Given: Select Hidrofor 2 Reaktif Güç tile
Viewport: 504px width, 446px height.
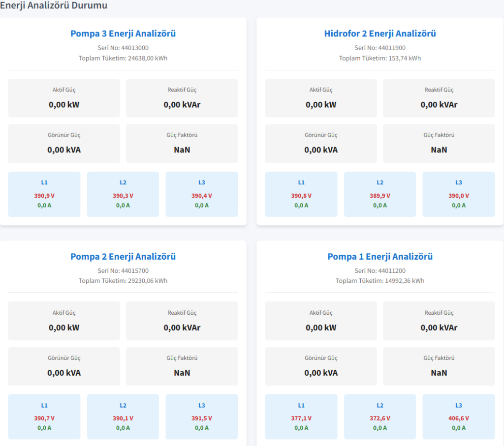Looking at the screenshot, I should 439,98.
